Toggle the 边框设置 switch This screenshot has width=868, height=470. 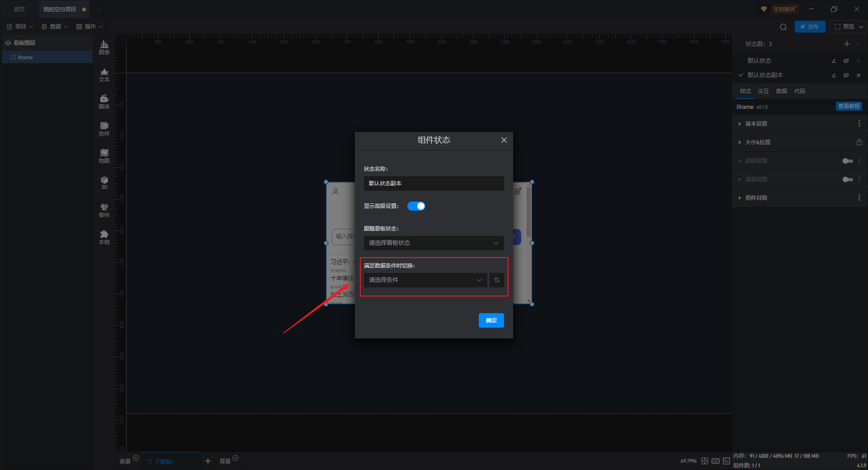(848, 161)
